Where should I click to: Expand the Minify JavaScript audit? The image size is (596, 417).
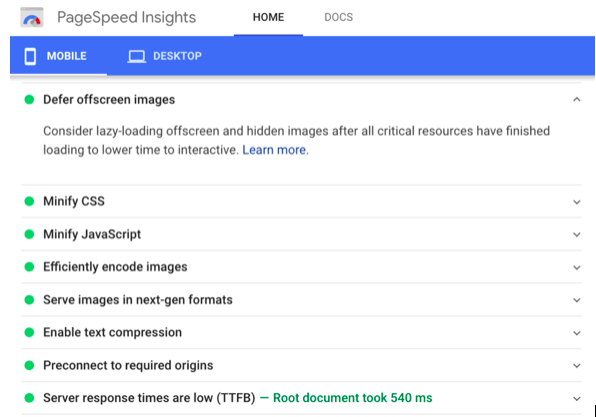click(577, 235)
